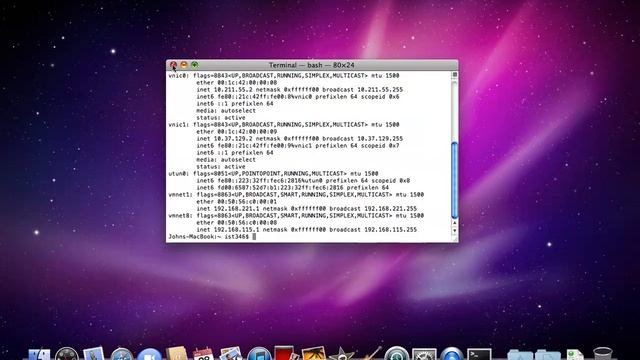Screen dimensions: 640x360
Task: Minimize the Terminal window with yellow button
Action: [184, 65]
